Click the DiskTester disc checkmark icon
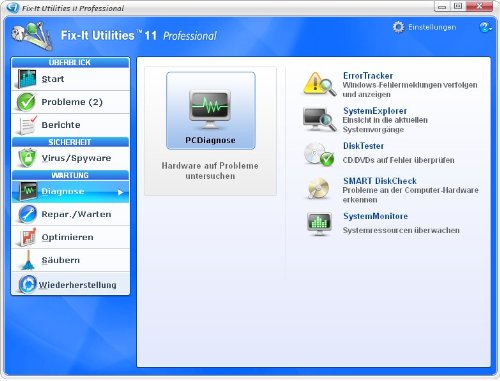Viewport: 500px width, 381px height. [319, 154]
